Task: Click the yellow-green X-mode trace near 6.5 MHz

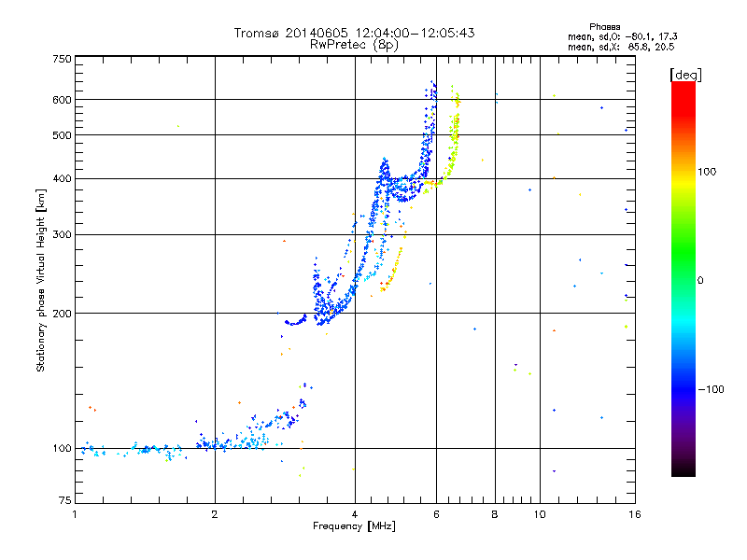Action: [454, 138]
